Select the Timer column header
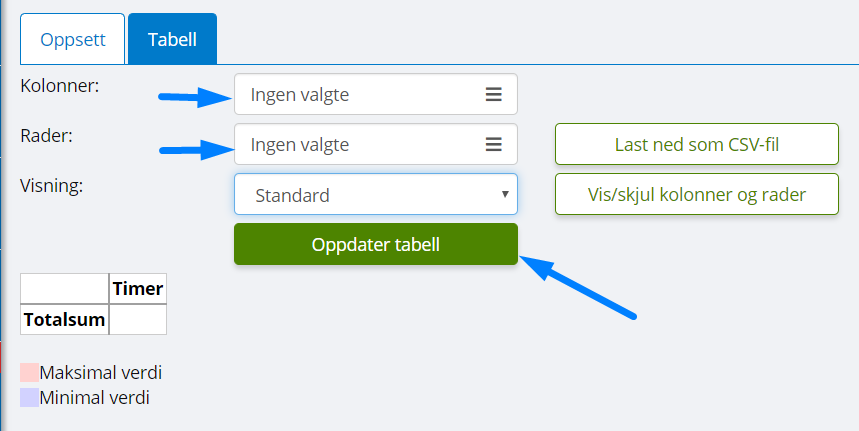Screen dimensions: 859x431 (x=138, y=289)
